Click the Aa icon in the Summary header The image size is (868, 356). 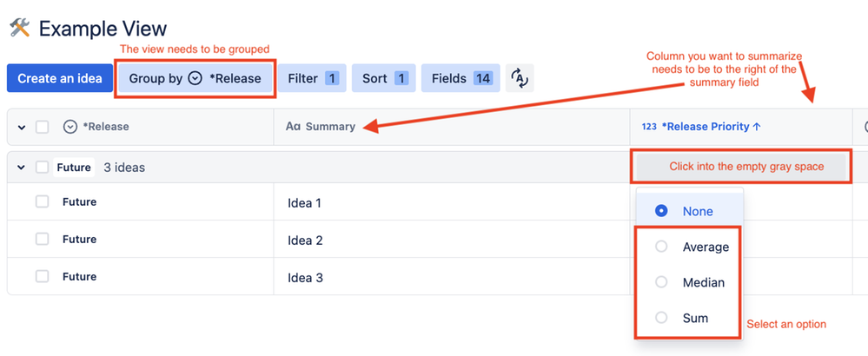(x=293, y=127)
